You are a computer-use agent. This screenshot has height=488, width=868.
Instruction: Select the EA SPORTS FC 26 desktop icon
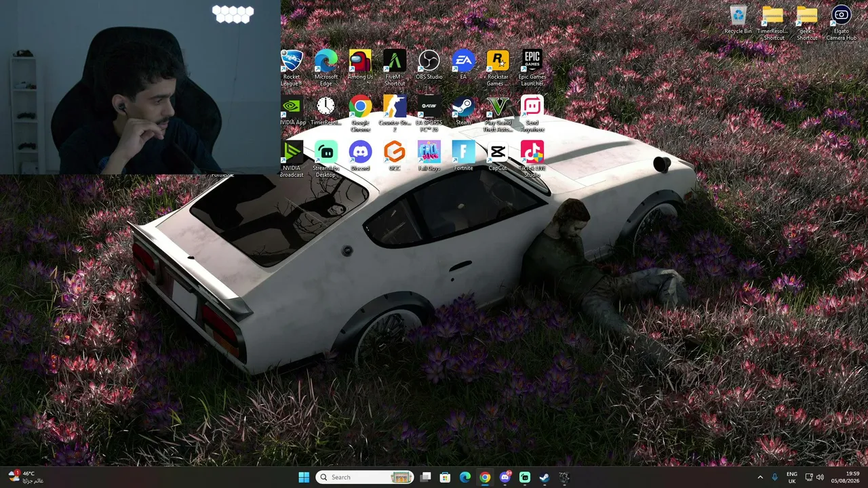click(x=429, y=113)
